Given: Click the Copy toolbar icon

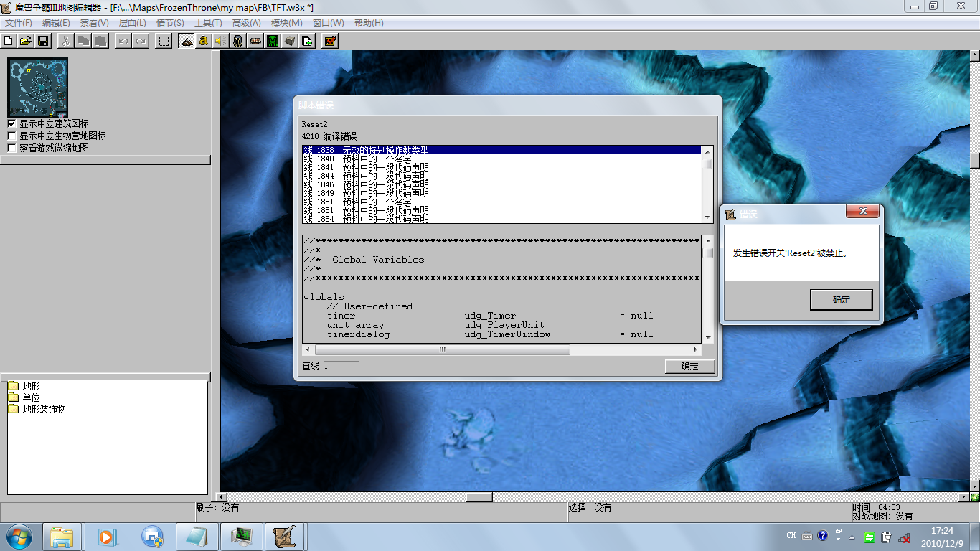Looking at the screenshot, I should point(83,41).
